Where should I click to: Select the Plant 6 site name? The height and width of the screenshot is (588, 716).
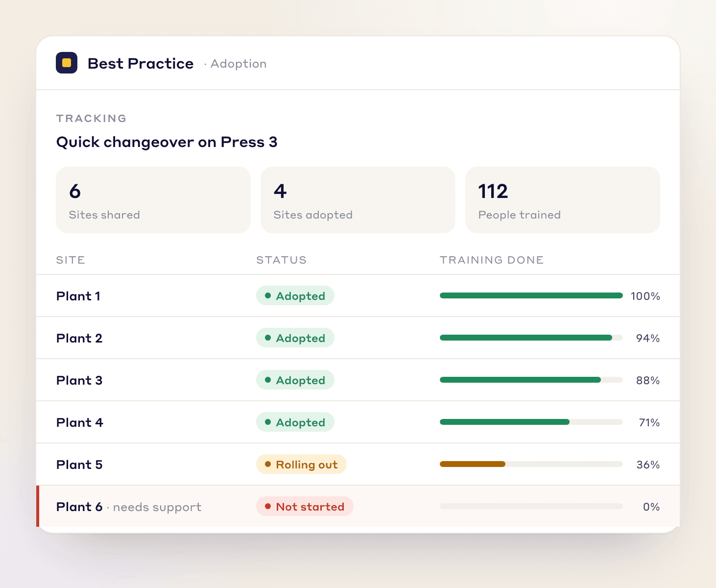point(79,507)
